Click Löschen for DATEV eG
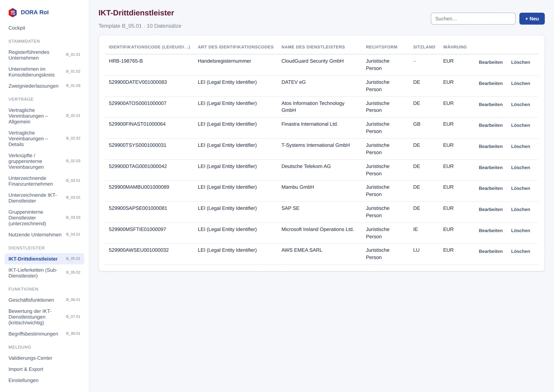 [x=521, y=83]
